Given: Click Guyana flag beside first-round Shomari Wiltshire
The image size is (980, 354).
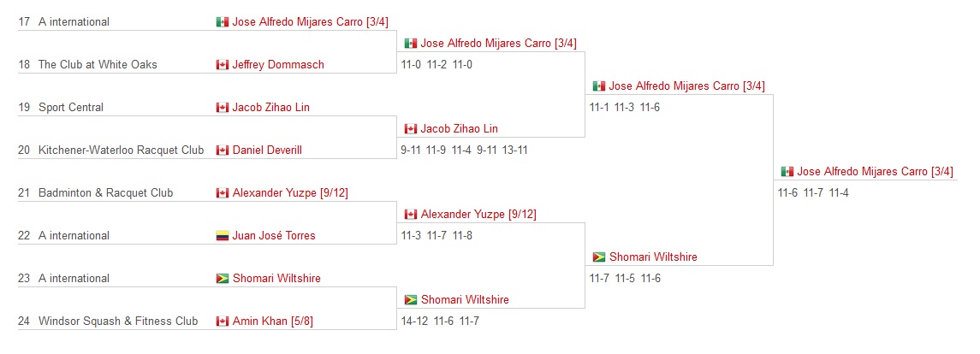Looking at the screenshot, I should click(222, 279).
